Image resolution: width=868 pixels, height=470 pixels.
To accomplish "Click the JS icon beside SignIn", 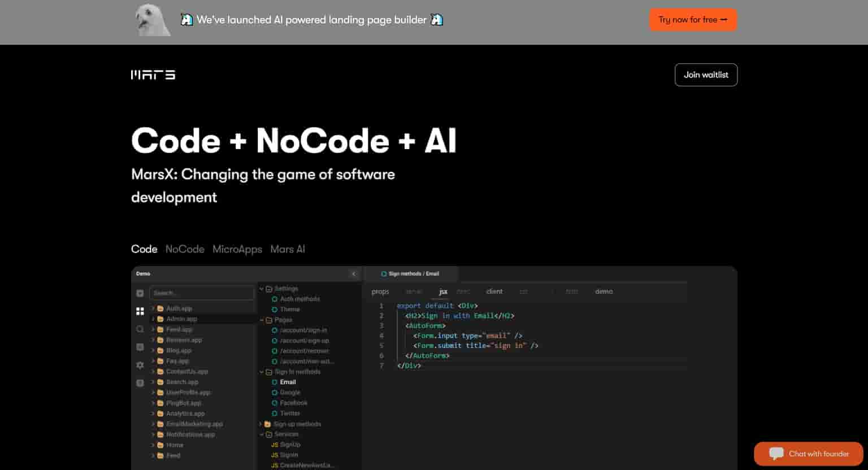I will pyautogui.click(x=275, y=455).
